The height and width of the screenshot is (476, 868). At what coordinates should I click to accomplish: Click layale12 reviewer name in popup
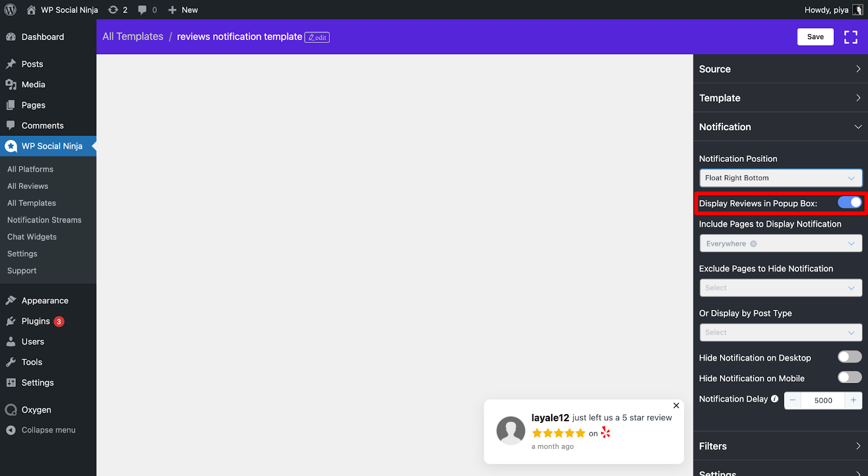pos(550,417)
